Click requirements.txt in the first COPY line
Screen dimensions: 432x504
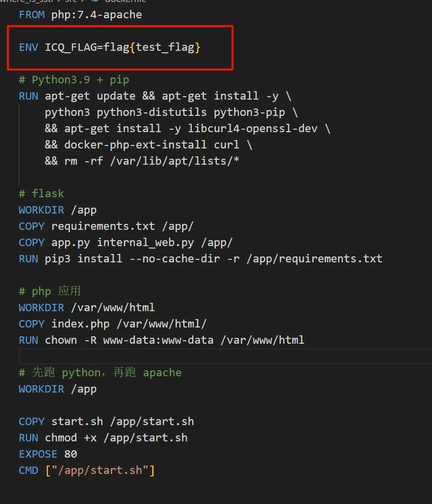click(103, 226)
